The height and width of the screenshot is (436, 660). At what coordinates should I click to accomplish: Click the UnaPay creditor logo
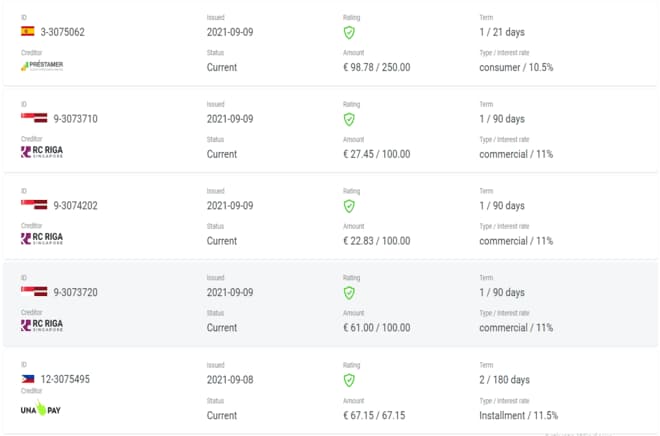point(41,408)
